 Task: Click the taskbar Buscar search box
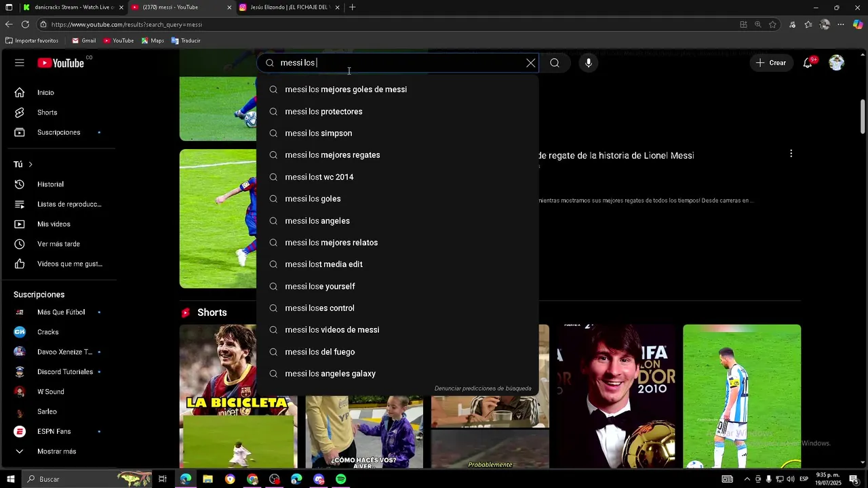tap(88, 479)
